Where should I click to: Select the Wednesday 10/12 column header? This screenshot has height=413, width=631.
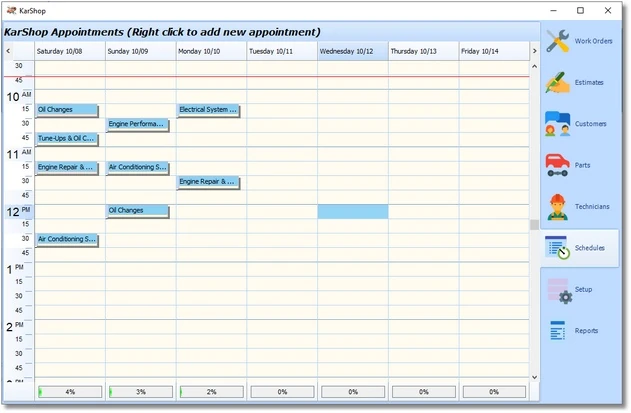(x=353, y=51)
